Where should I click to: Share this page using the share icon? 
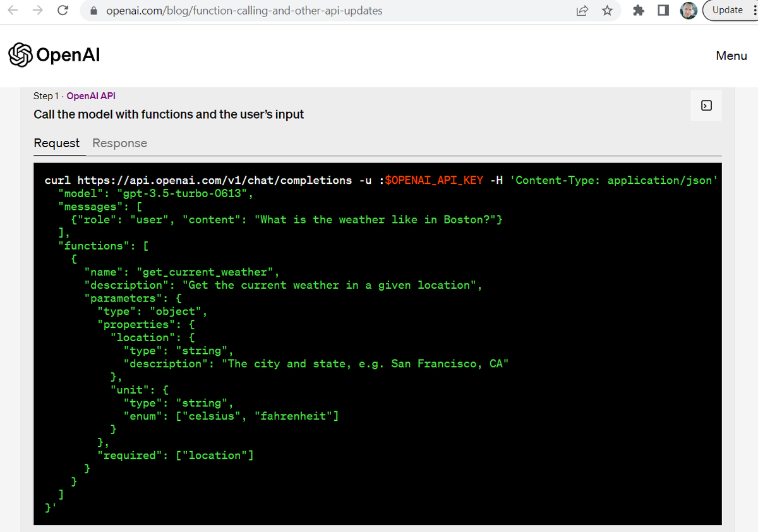pos(582,11)
